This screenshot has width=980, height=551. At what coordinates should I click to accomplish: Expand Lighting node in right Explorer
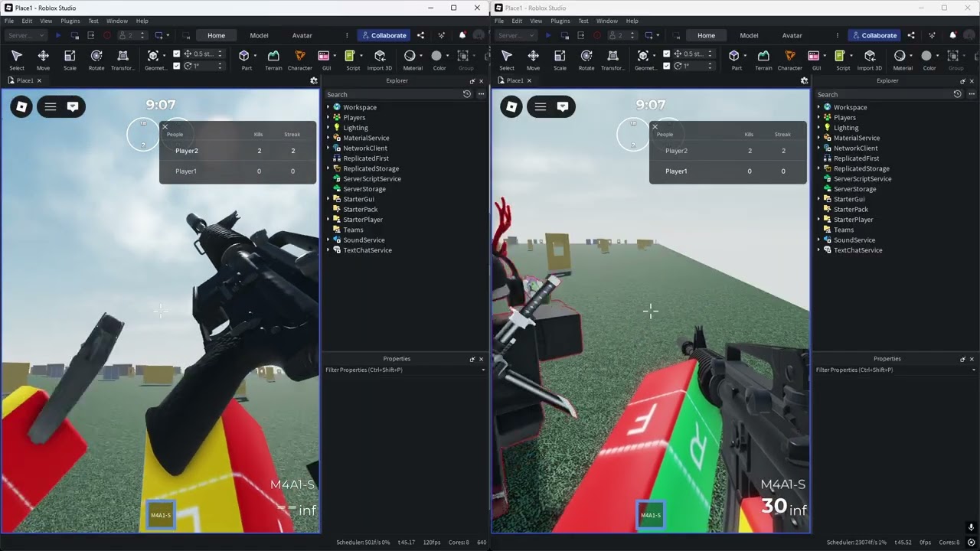818,128
